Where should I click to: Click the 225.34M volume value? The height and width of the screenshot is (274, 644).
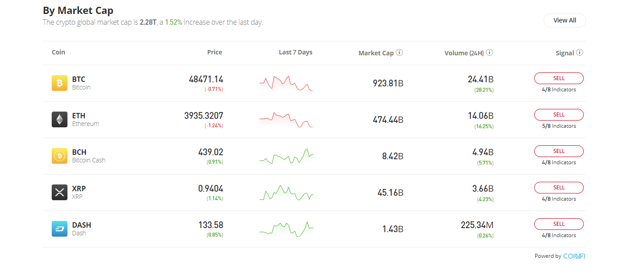(x=477, y=225)
